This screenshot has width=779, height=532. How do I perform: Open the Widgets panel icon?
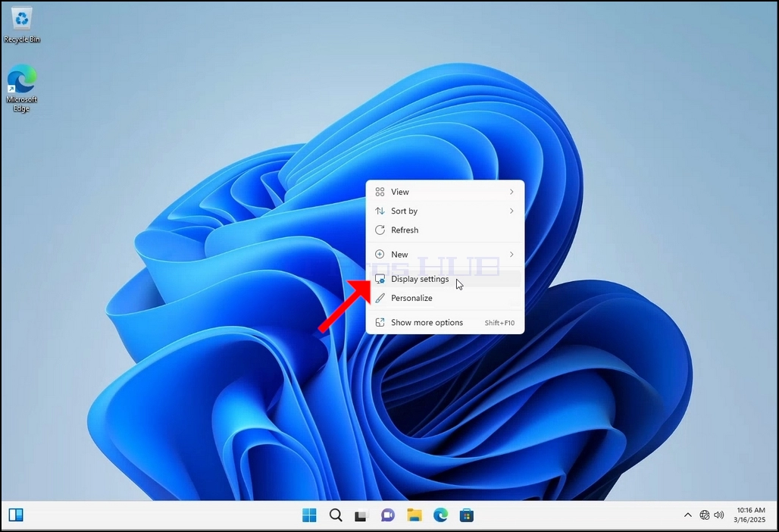(16, 515)
